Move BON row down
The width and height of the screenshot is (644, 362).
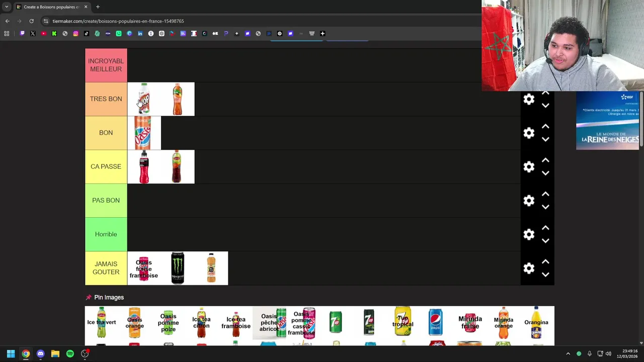pyautogui.click(x=545, y=139)
